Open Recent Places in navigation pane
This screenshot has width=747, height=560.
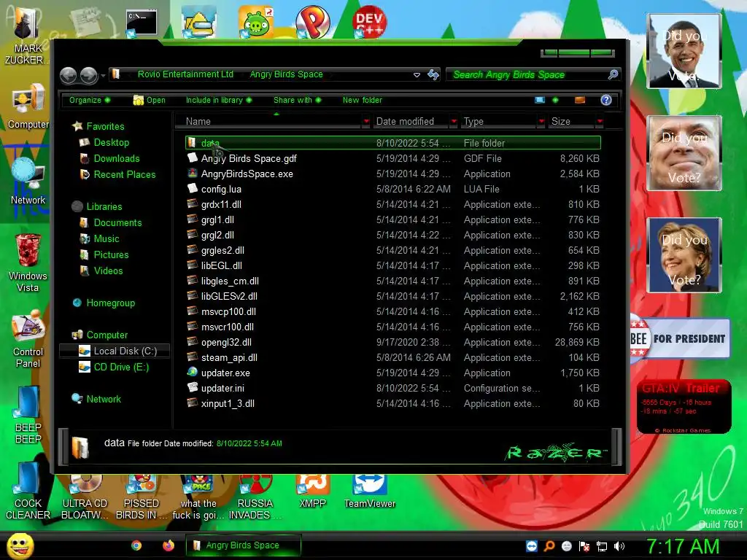(x=125, y=175)
